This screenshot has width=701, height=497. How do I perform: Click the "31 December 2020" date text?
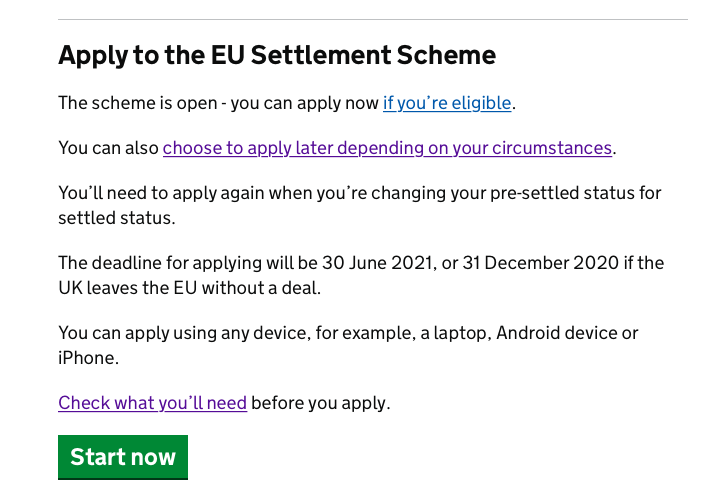pyautogui.click(x=541, y=263)
